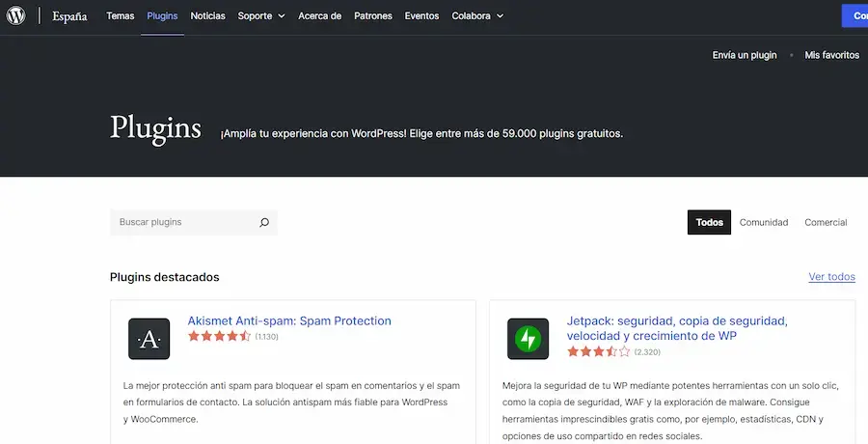The height and width of the screenshot is (444, 868).
Task: Go to the Patrones page
Action: tap(373, 16)
